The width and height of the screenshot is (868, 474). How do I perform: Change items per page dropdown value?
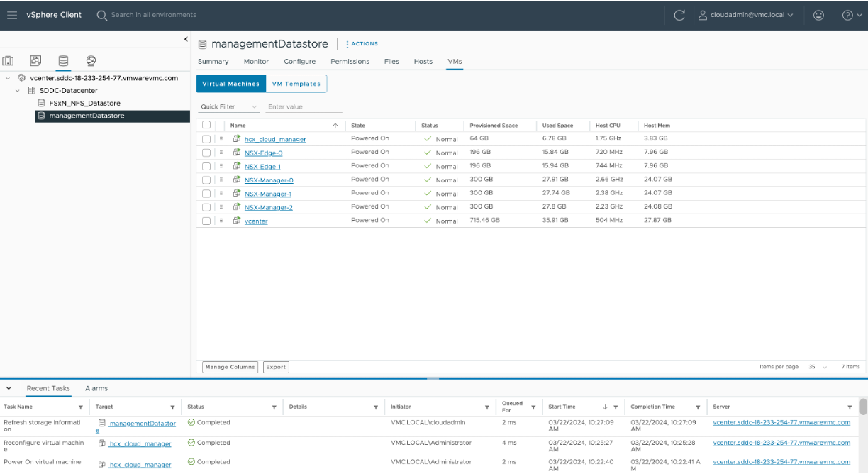coord(817,367)
